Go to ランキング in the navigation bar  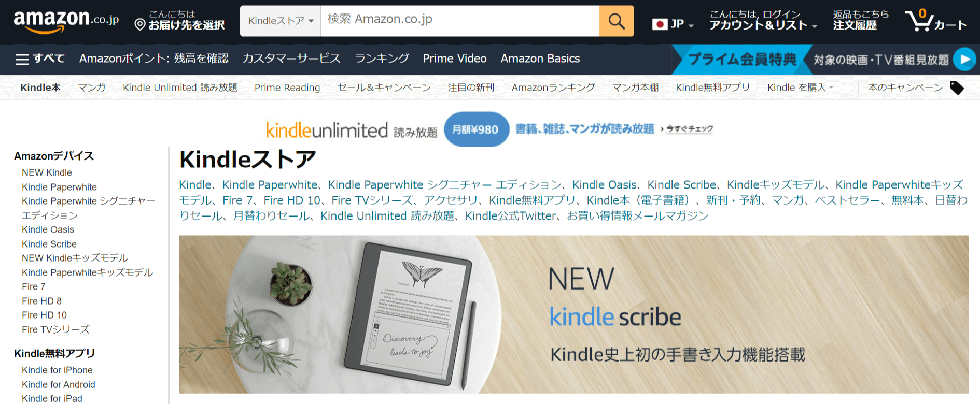coord(382,59)
